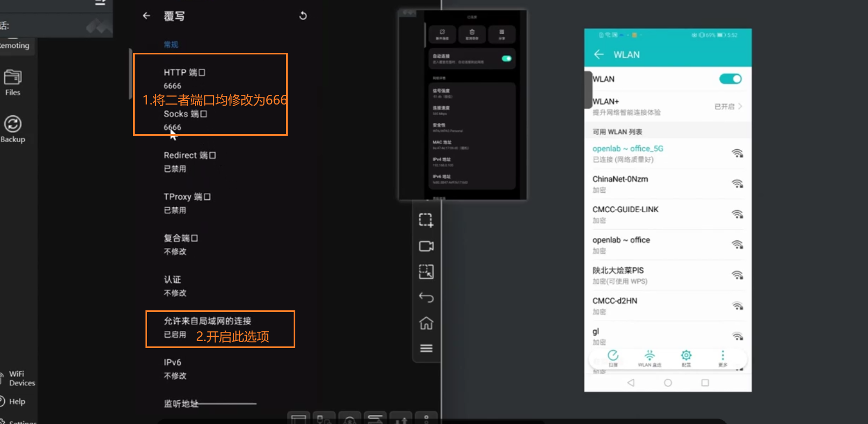Viewport: 868px width, 424px height.
Task: Tap WLAN 直连 direct icon
Action: click(x=650, y=358)
